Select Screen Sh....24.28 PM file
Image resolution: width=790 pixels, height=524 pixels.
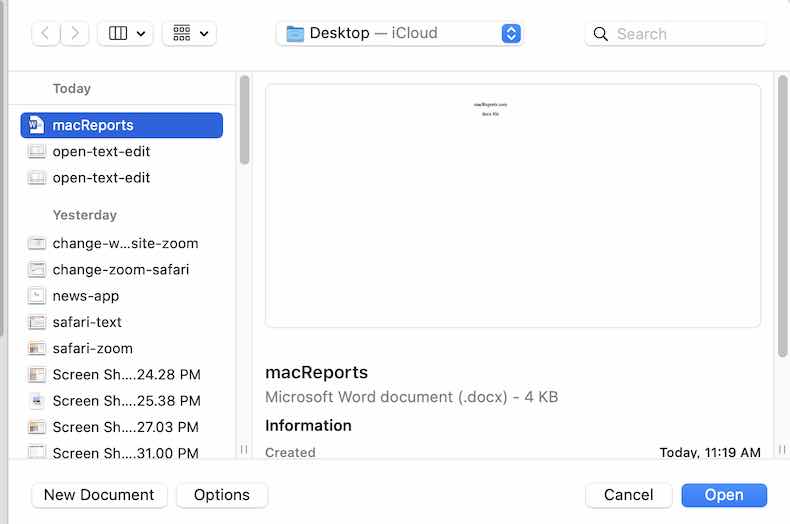click(x=121, y=374)
